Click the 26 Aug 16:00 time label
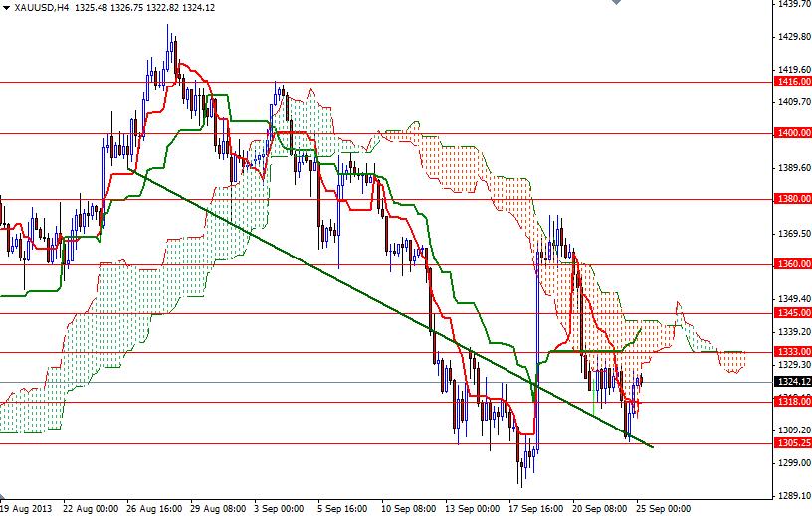 click(154, 509)
